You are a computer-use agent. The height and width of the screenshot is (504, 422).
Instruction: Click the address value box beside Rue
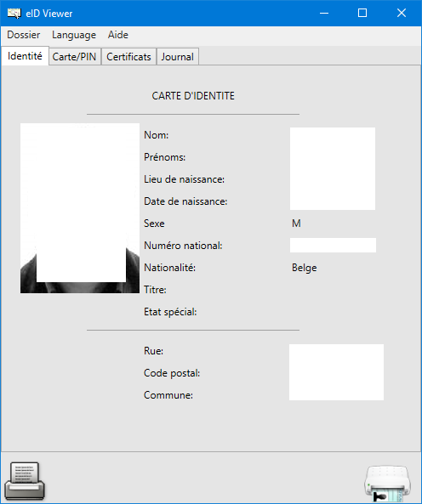coord(336,372)
